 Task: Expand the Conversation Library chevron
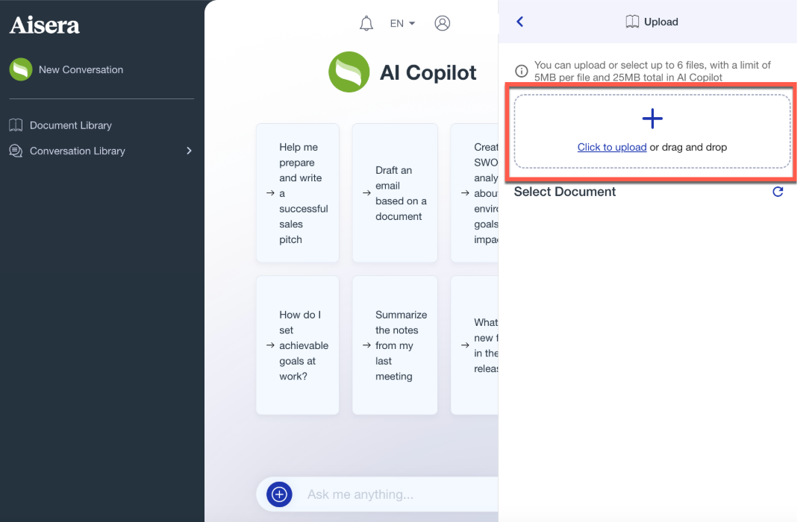189,151
